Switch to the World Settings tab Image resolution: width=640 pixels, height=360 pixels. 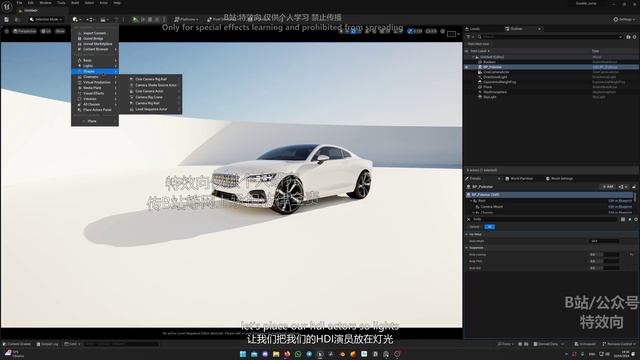click(x=559, y=178)
